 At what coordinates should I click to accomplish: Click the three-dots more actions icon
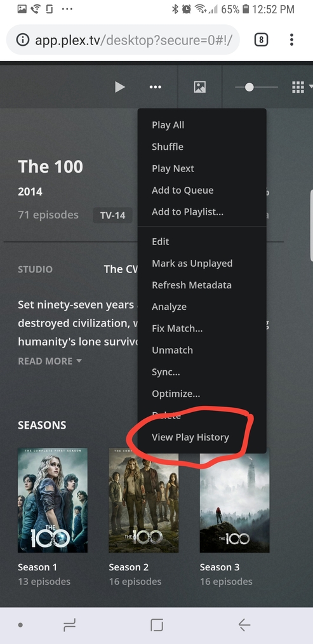[156, 86]
